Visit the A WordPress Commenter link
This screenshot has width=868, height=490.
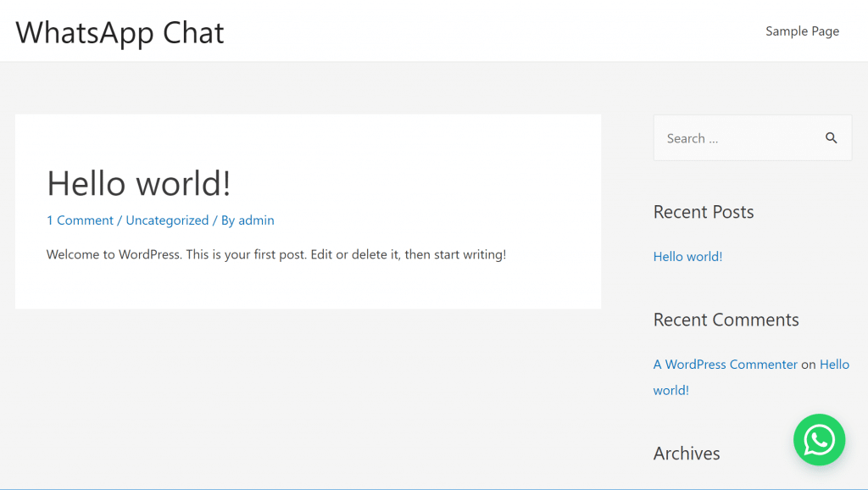[726, 365]
